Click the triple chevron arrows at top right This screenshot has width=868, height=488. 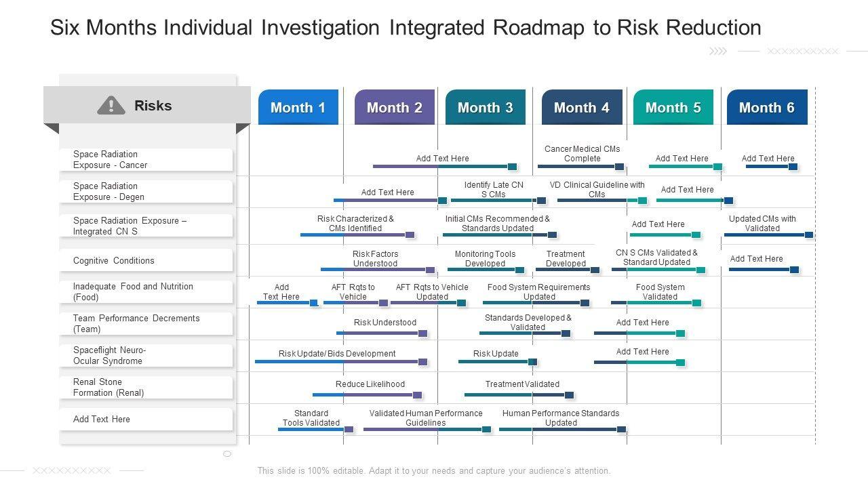[717, 51]
